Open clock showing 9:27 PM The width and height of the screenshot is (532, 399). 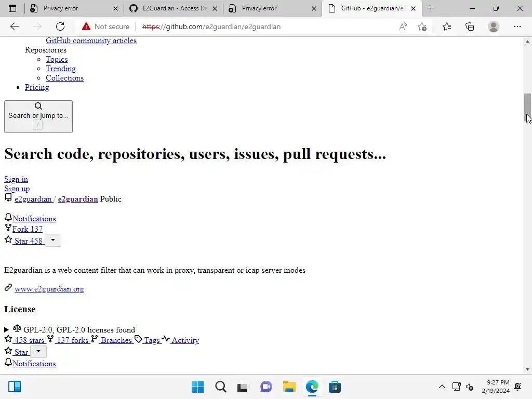495,387
